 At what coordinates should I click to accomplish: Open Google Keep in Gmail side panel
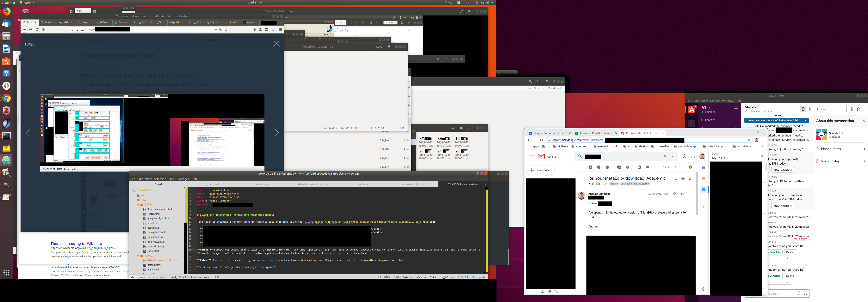[704, 179]
